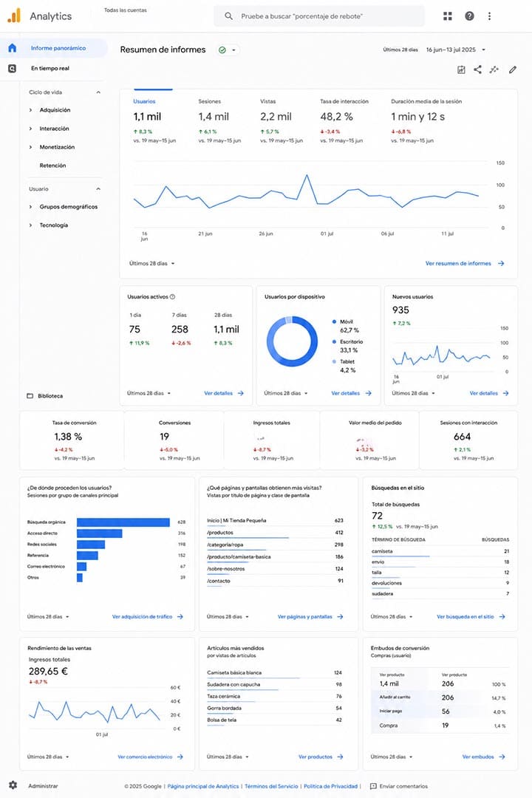This screenshot has width=532, height=798.
Task: Click the real-time icon in the sidebar
Action: coord(13,68)
